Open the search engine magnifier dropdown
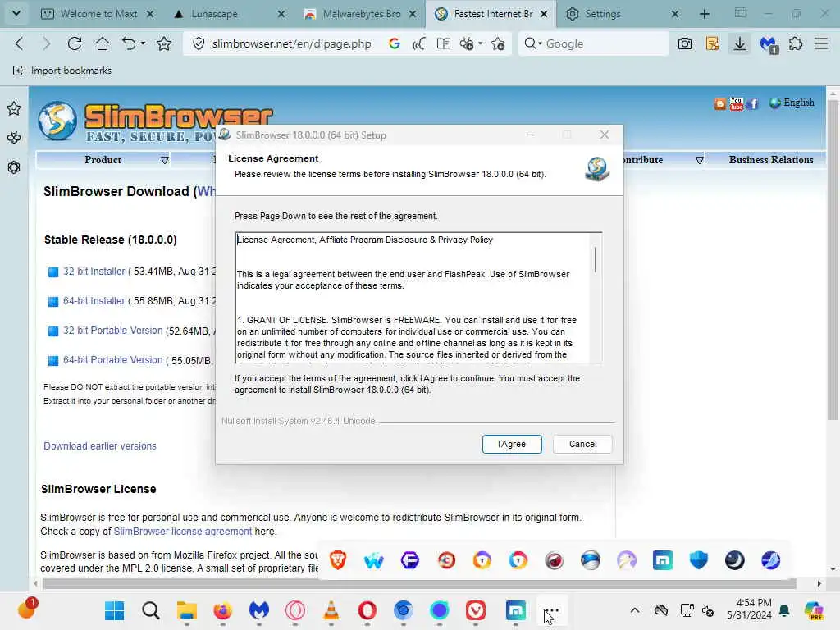Image resolution: width=840 pixels, height=630 pixels. tap(532, 43)
